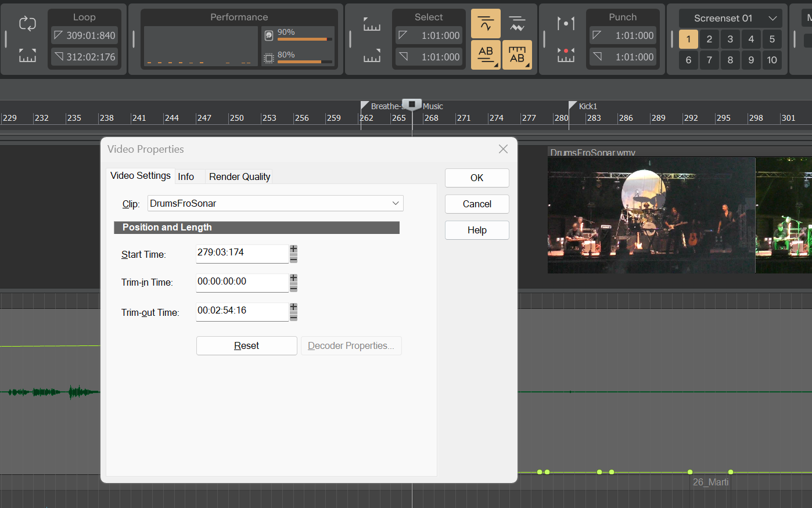This screenshot has height=508, width=812.
Task: Click the envelope ripple icon beside Select
Action: [516, 23]
